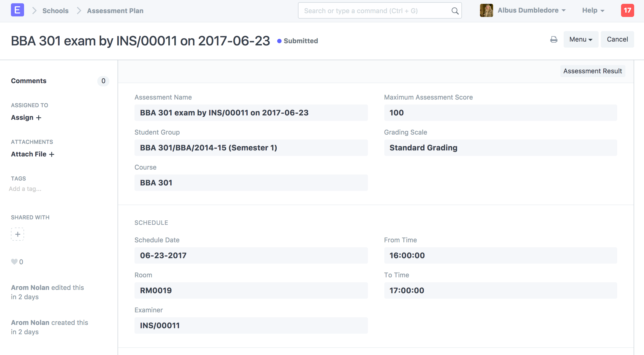Click the Cancel button
This screenshot has height=355, width=644.
618,40
